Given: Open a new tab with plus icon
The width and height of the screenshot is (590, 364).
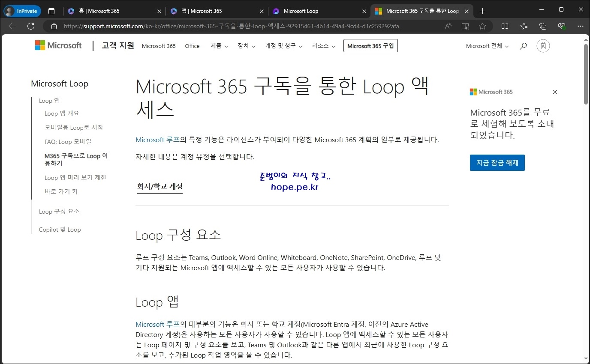Looking at the screenshot, I should [x=482, y=11].
